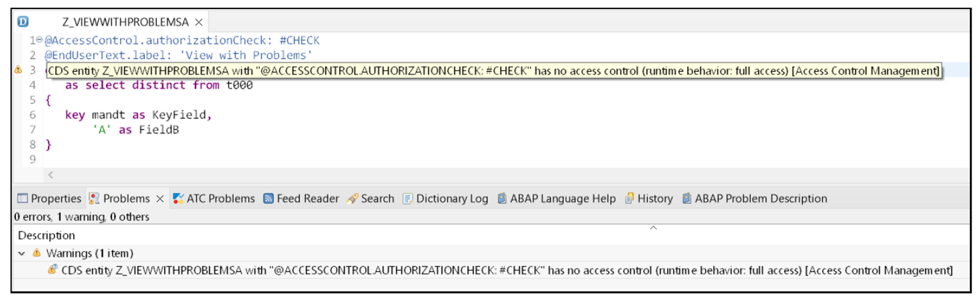The width and height of the screenshot is (980, 301).
Task: Click the warning marker on line 3
Action: [19, 70]
